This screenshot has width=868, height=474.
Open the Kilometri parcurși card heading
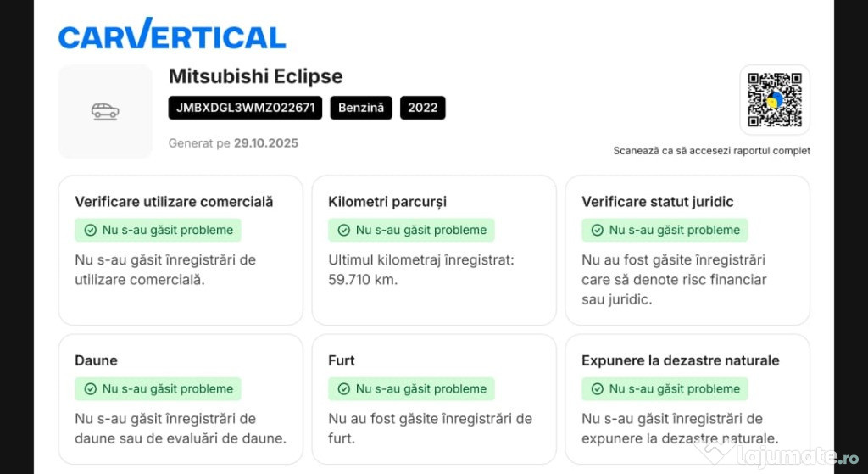coord(387,202)
